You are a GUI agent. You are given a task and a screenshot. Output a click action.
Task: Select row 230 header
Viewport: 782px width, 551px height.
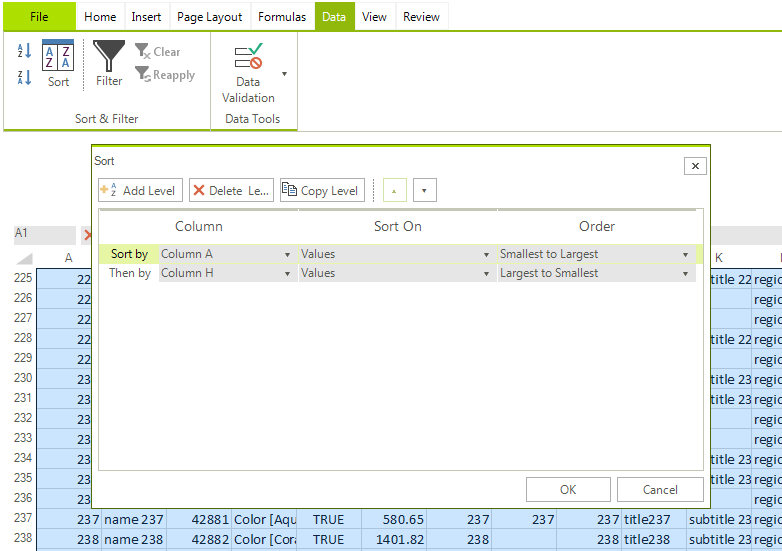(x=23, y=378)
